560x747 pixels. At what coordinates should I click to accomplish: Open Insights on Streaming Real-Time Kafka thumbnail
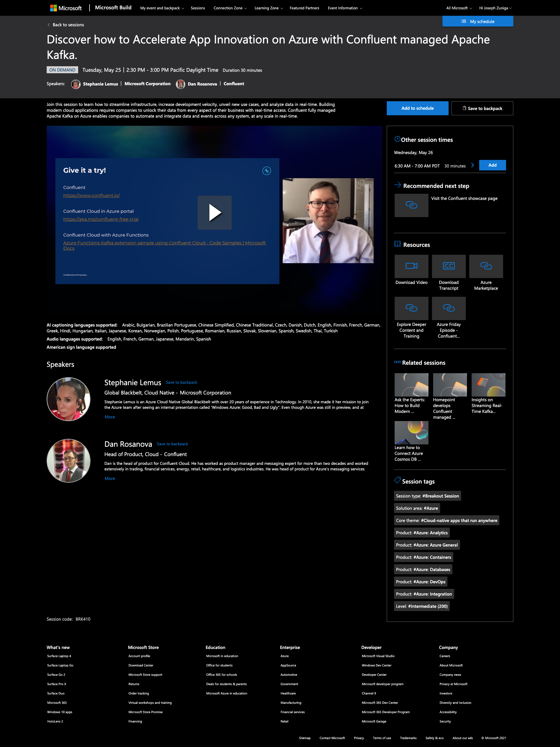tap(489, 385)
